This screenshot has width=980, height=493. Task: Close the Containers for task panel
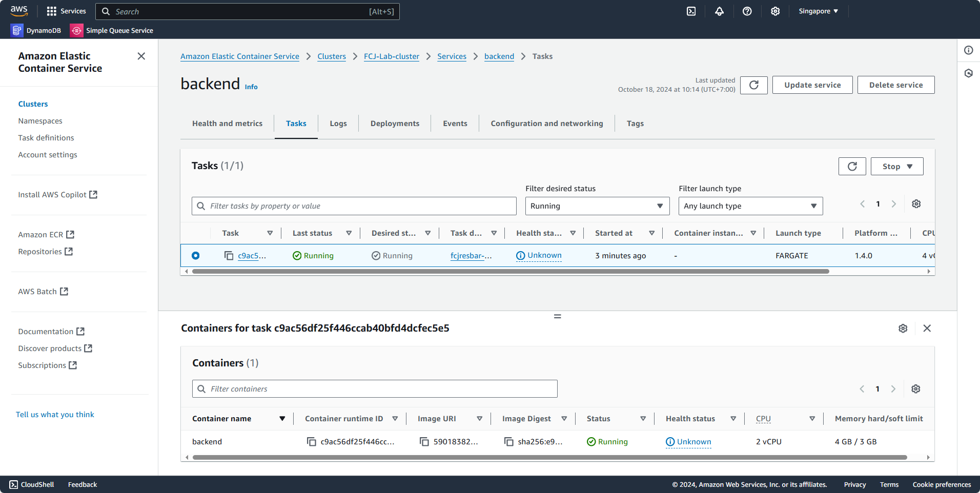[x=927, y=328]
